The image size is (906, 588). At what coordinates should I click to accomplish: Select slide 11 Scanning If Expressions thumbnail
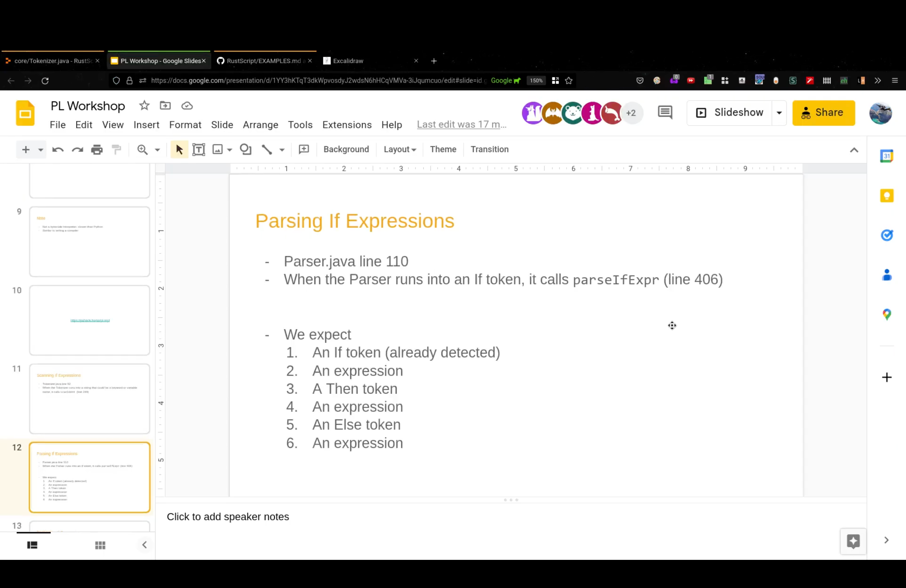[90, 398]
